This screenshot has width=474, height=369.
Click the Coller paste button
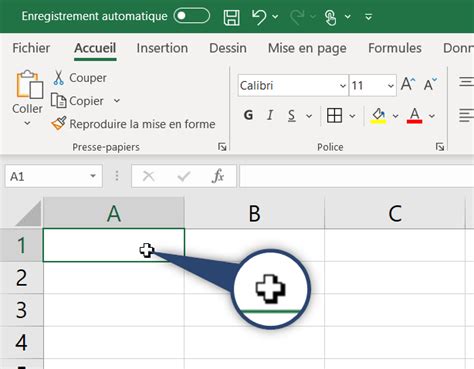click(x=28, y=92)
